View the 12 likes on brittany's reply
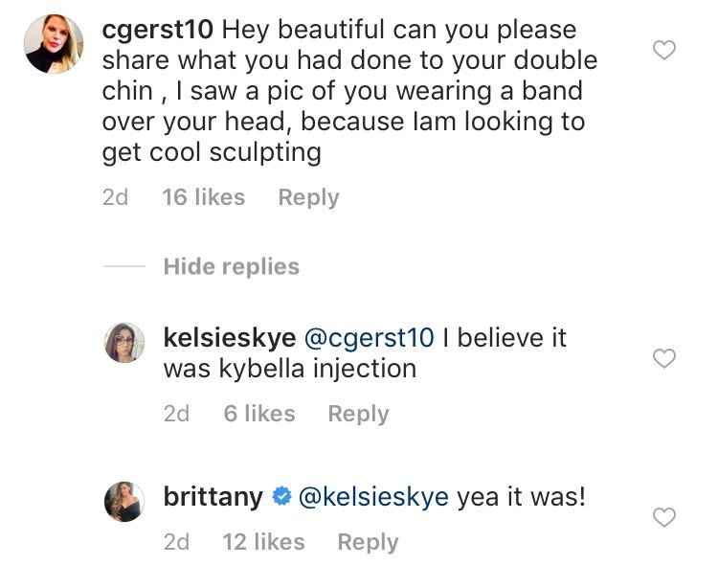Viewport: 718px width, 588px height. point(263,541)
